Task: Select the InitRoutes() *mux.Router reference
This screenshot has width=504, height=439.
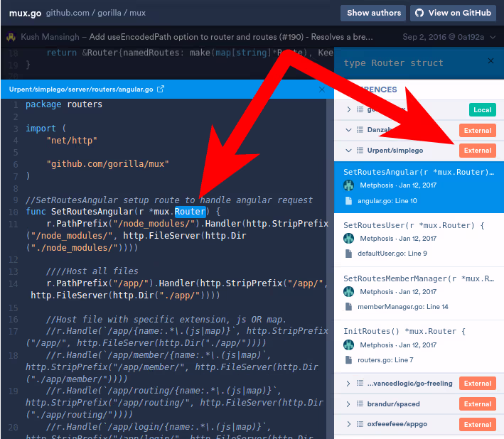Action: pyautogui.click(x=419, y=346)
